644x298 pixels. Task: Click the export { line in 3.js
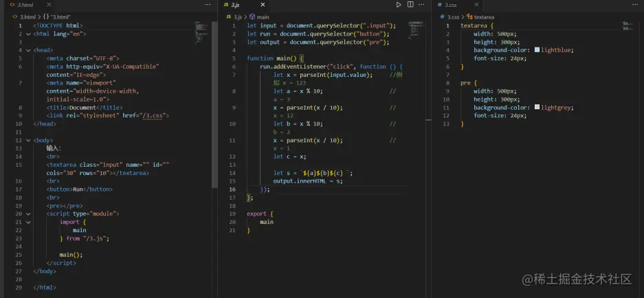(260, 214)
